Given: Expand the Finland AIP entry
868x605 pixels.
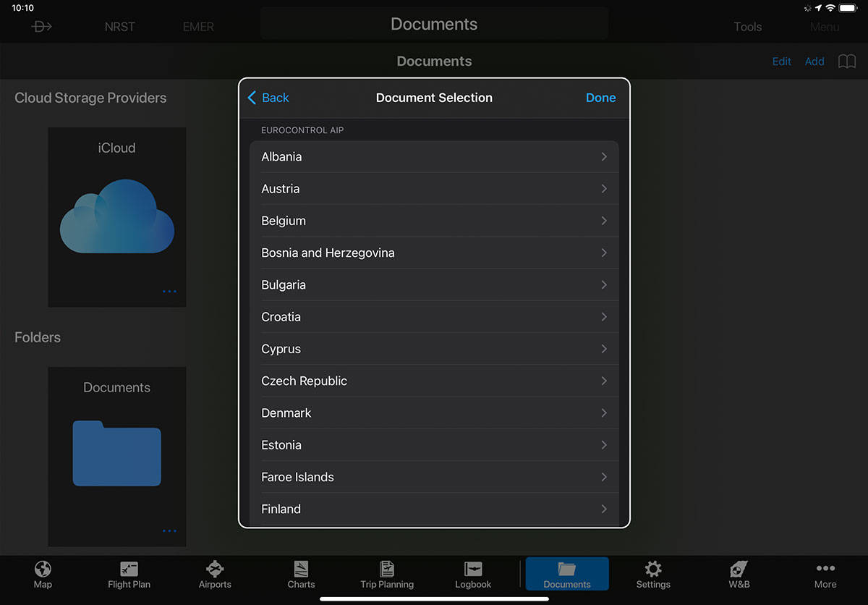Looking at the screenshot, I should [x=434, y=509].
